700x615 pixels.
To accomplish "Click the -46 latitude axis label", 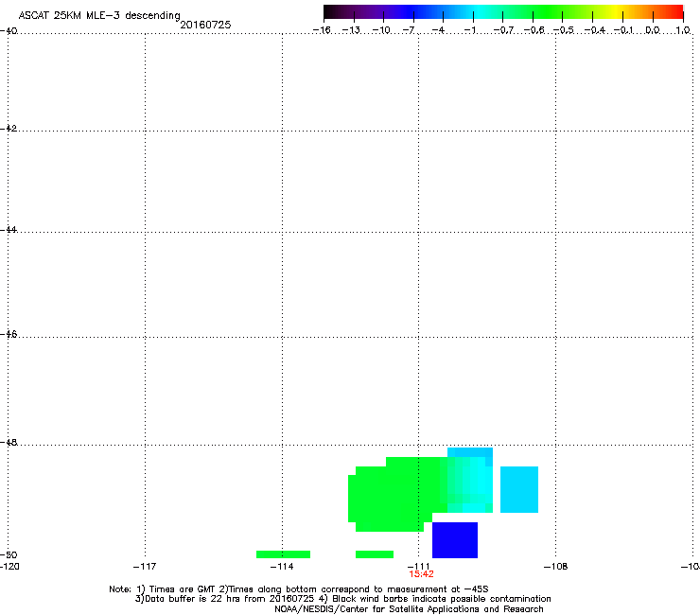I will point(9,334).
